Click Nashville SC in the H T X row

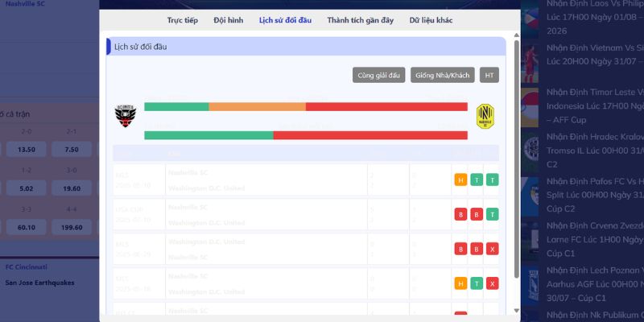[x=188, y=276]
